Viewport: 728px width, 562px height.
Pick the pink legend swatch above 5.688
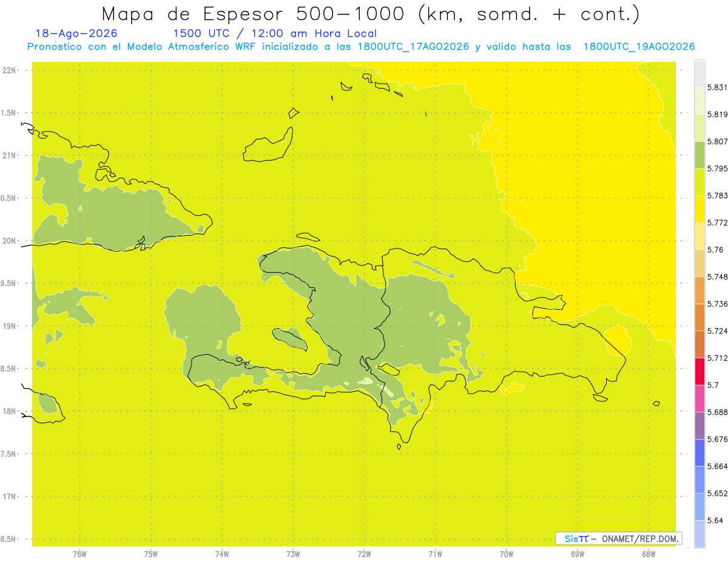tap(699, 398)
